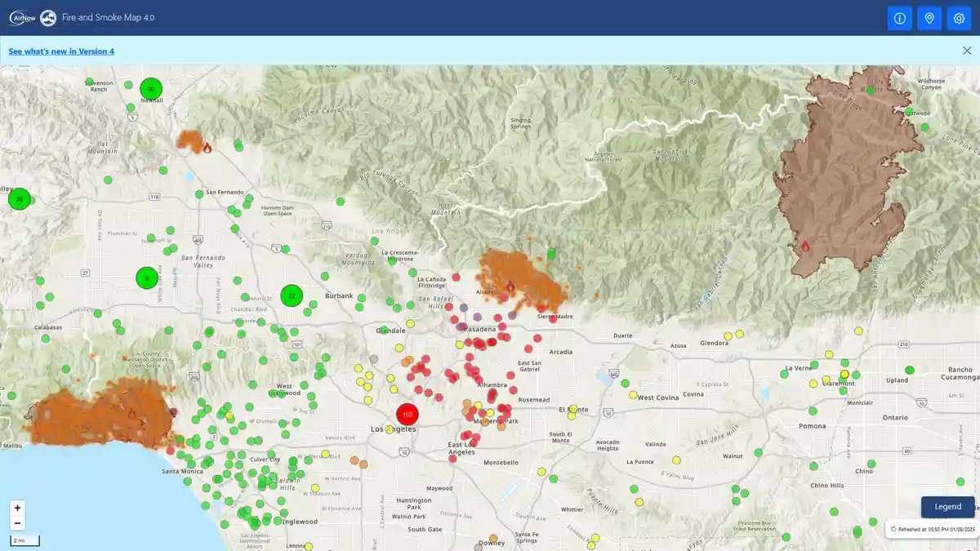Open 'See what's new in Version 4'
Screen dimensions: 980x551
click(61, 51)
